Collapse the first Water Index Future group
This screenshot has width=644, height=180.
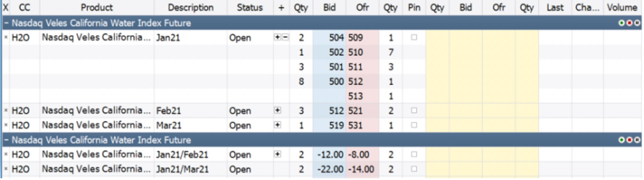6,23
